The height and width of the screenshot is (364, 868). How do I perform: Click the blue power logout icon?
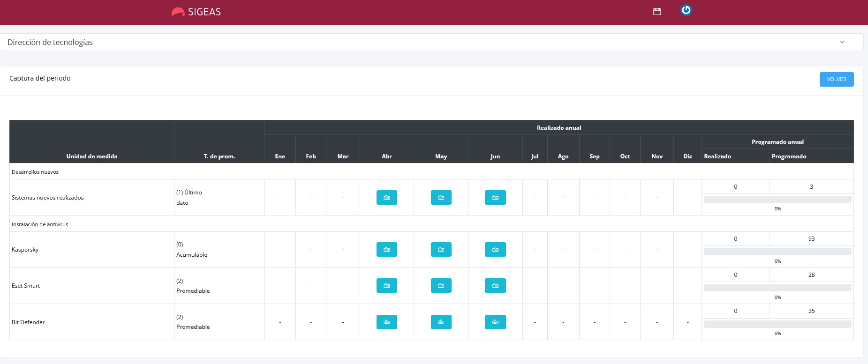(686, 10)
